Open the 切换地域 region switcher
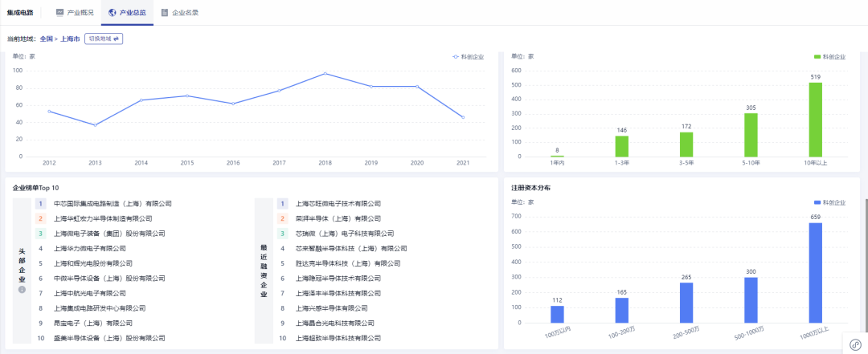The height and width of the screenshot is (354, 868). pos(104,39)
